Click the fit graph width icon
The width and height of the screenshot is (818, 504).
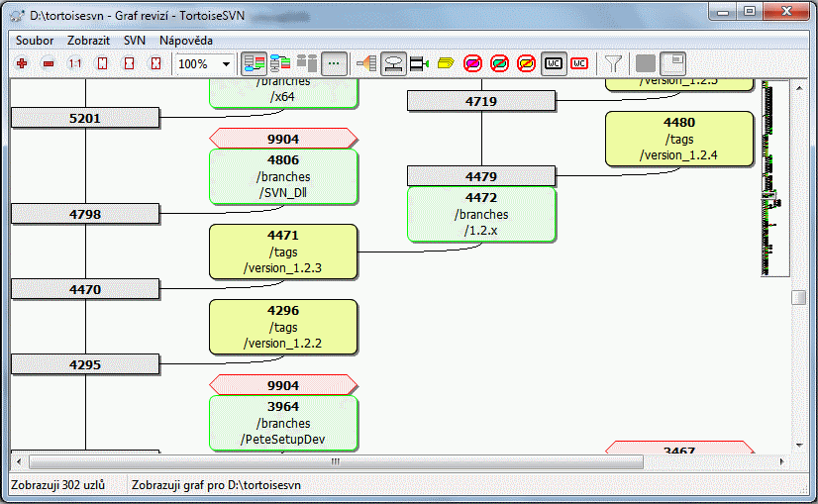pyautogui.click(x=129, y=63)
